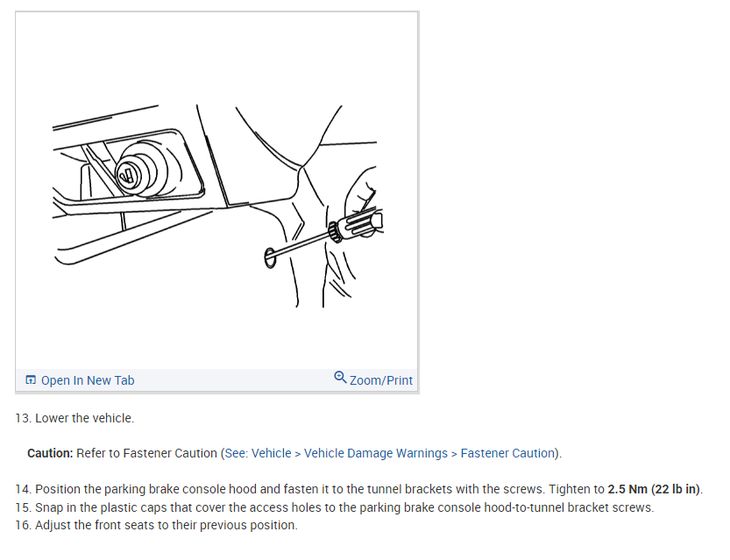Click the empty area in image toolbar strip
Image resolution: width=730 pixels, height=560 pixels.
[233, 379]
